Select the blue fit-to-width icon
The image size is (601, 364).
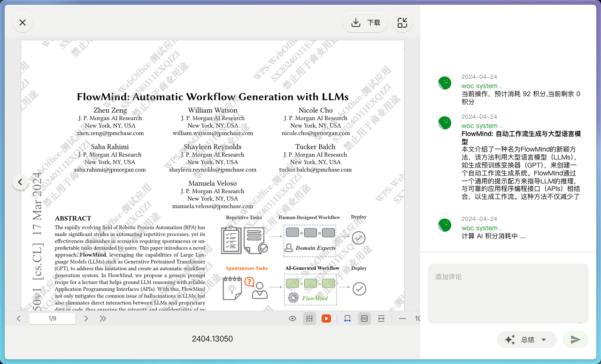pyautogui.click(x=347, y=318)
